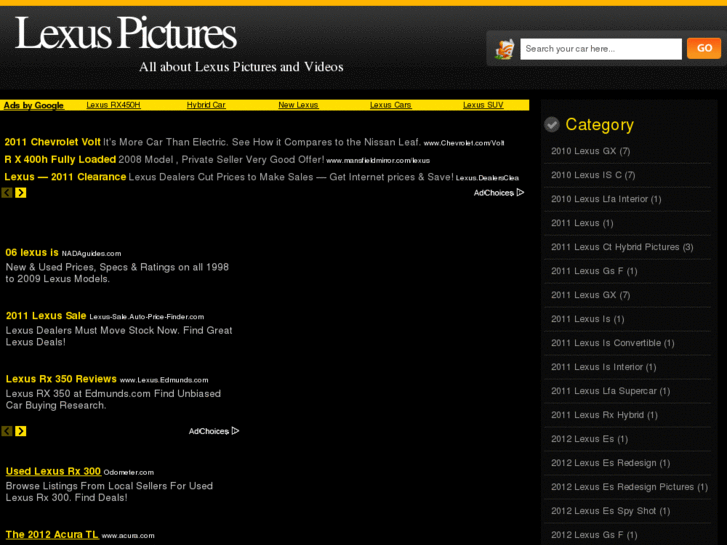Select category 2011 Lexus Gs F
The height and width of the screenshot is (545, 727).
pos(594,271)
